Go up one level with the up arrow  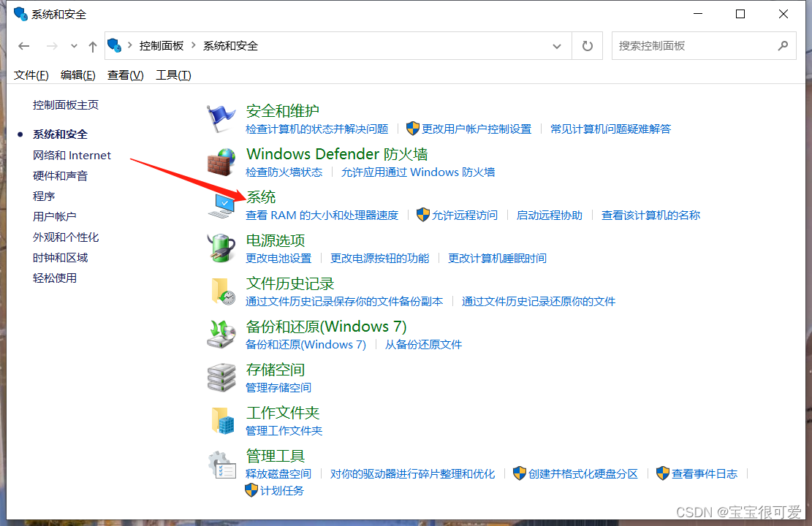click(93, 47)
